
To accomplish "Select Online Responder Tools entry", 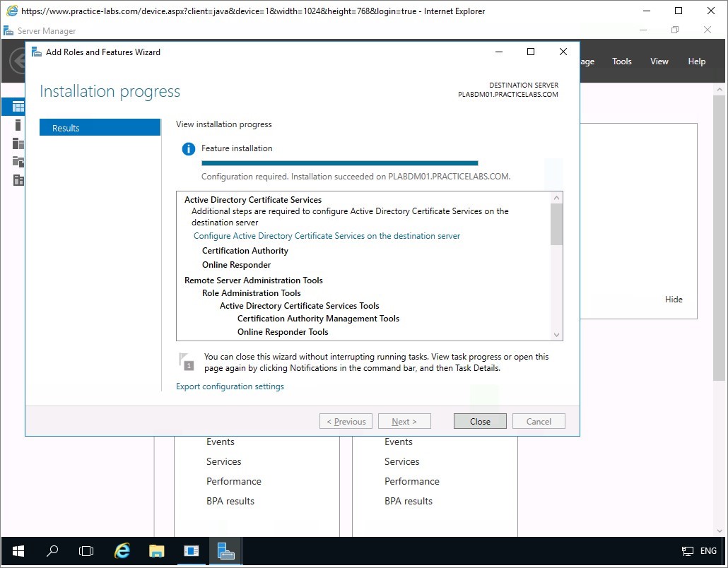I will point(283,332).
